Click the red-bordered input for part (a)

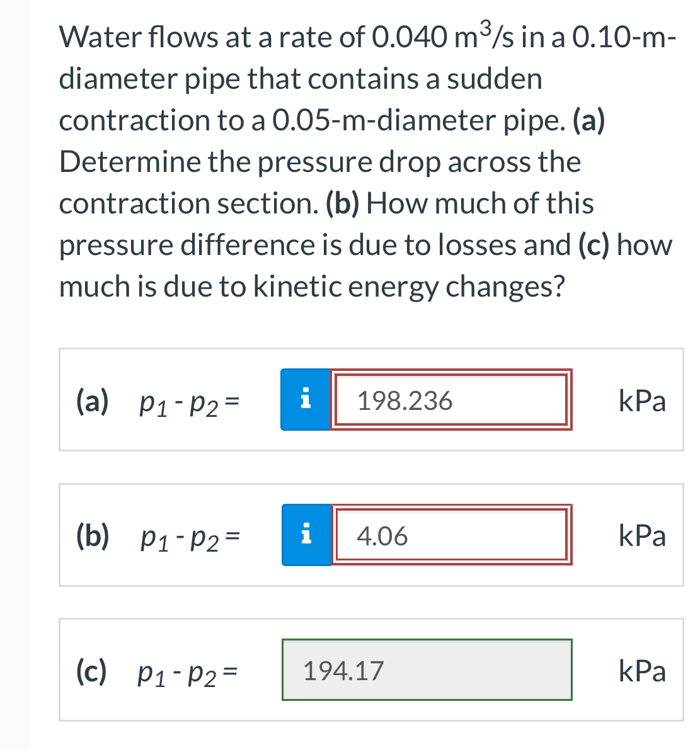point(450,401)
